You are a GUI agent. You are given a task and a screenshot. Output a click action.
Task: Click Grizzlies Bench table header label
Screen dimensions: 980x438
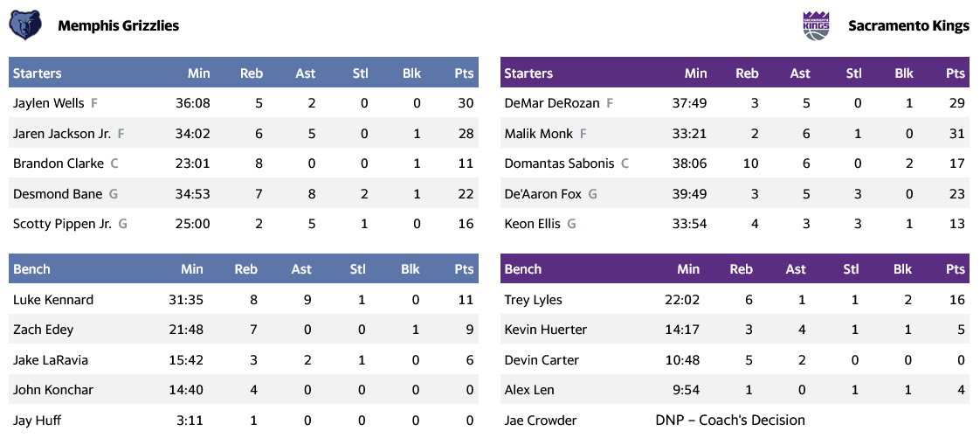32,269
